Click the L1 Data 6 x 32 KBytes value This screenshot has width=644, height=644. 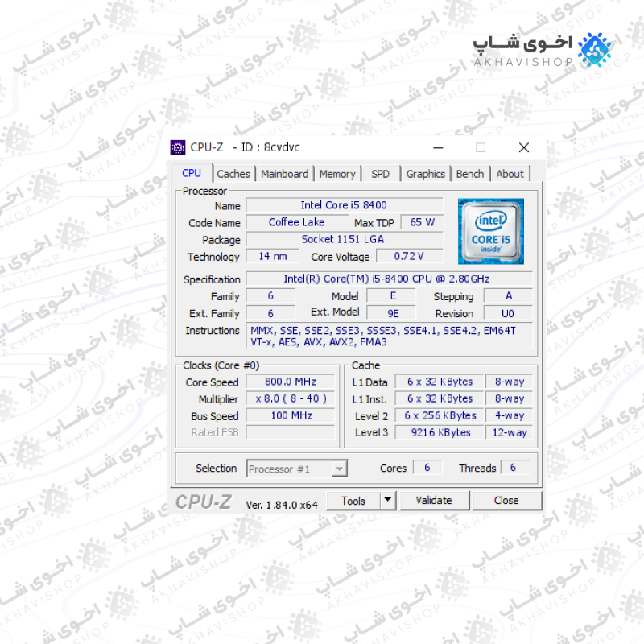point(439,382)
